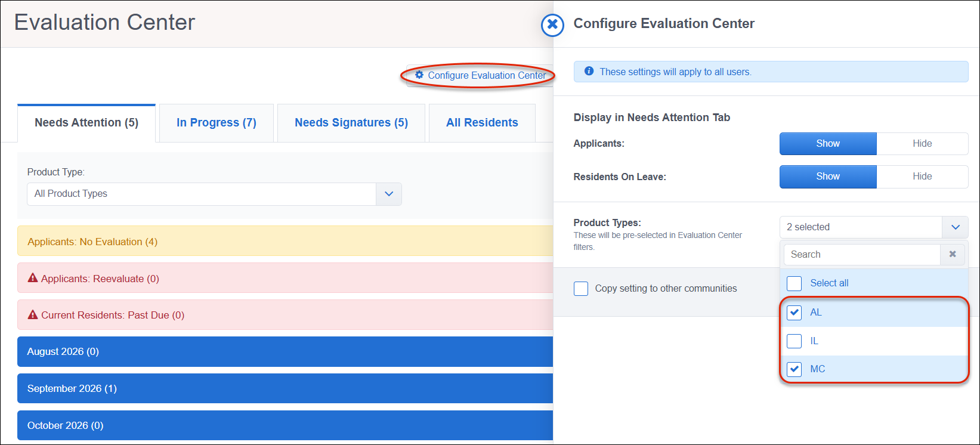Check Copy setting to other communities
This screenshot has height=445, width=980.
tap(581, 289)
